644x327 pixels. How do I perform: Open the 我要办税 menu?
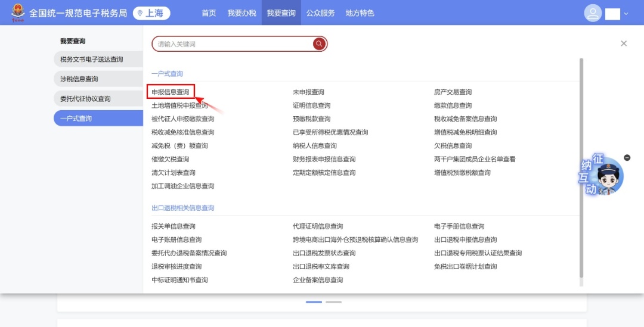(241, 13)
